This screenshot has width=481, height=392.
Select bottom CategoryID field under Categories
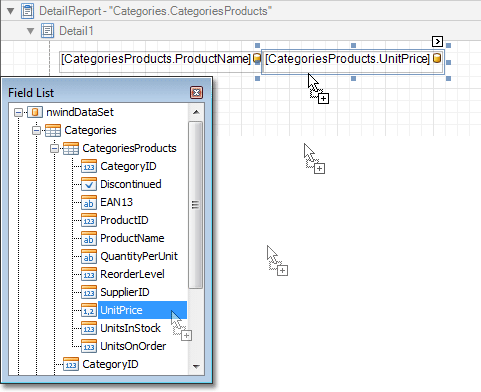click(110, 364)
